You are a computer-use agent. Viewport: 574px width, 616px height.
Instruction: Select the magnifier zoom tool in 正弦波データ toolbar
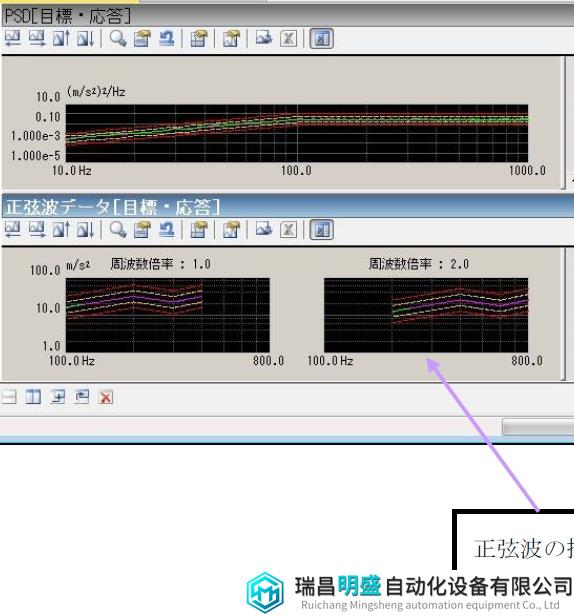tap(118, 229)
